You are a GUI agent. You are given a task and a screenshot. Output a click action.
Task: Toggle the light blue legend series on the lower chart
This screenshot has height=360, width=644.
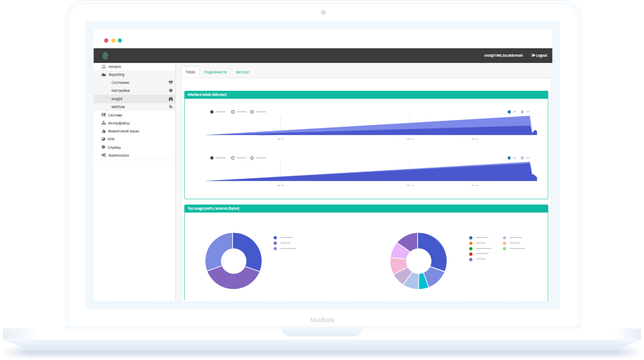pos(522,158)
